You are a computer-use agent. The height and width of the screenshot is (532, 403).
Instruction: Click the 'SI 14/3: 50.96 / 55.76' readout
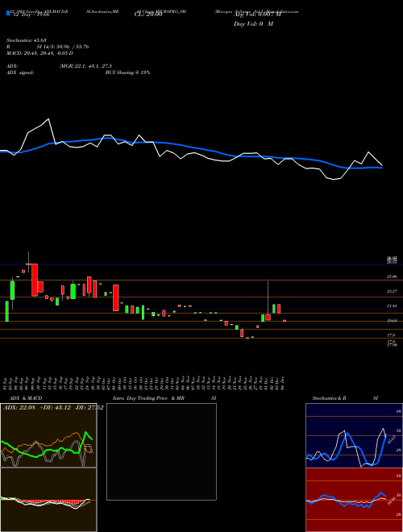pyautogui.click(x=63, y=47)
